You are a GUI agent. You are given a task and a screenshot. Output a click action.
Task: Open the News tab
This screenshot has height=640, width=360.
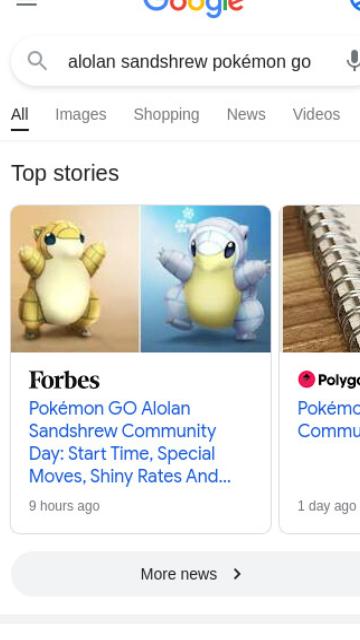click(x=246, y=115)
